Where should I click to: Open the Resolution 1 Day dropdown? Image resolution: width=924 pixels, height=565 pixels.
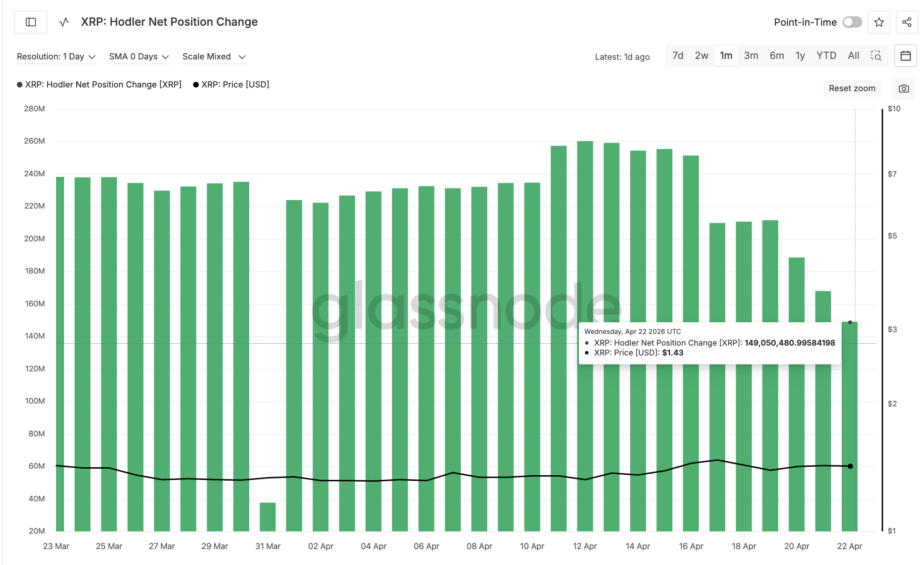[56, 56]
